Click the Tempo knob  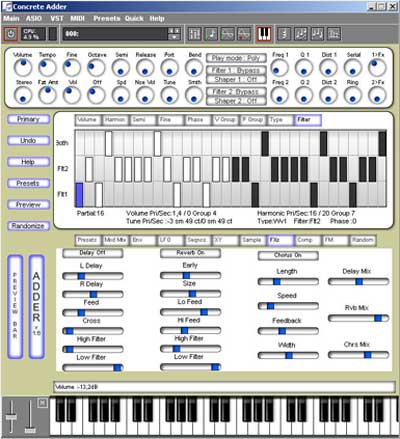[47, 68]
